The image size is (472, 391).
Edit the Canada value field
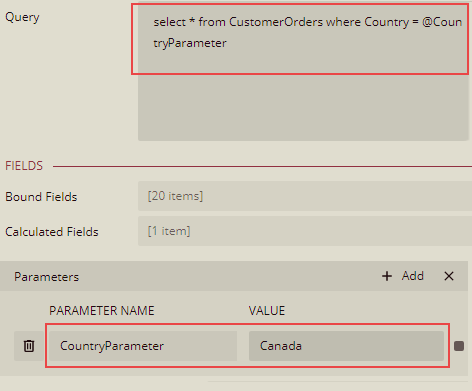[x=346, y=346]
